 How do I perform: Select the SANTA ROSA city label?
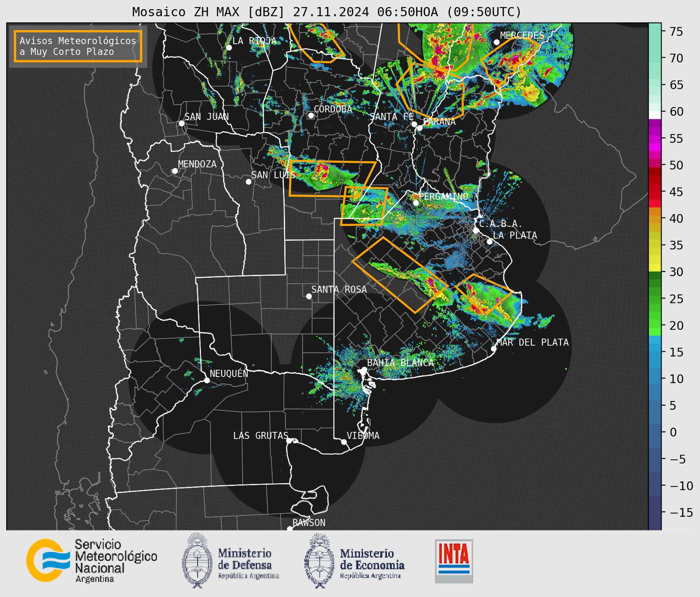click(339, 289)
